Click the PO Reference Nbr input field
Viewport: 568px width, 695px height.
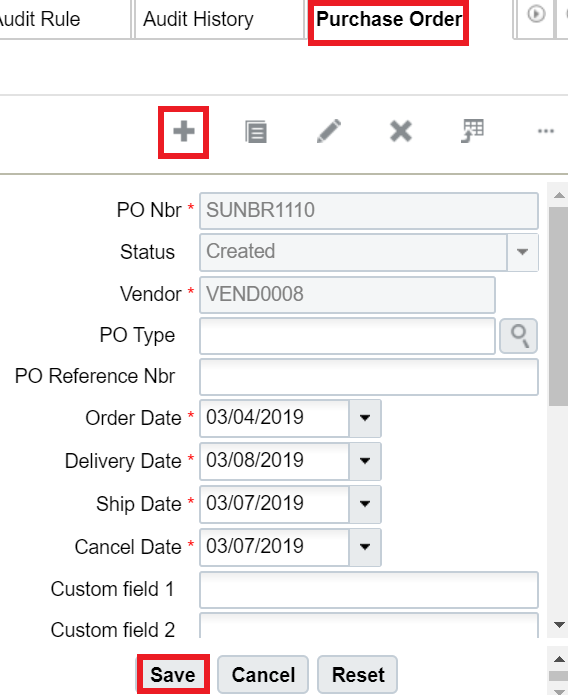369,377
